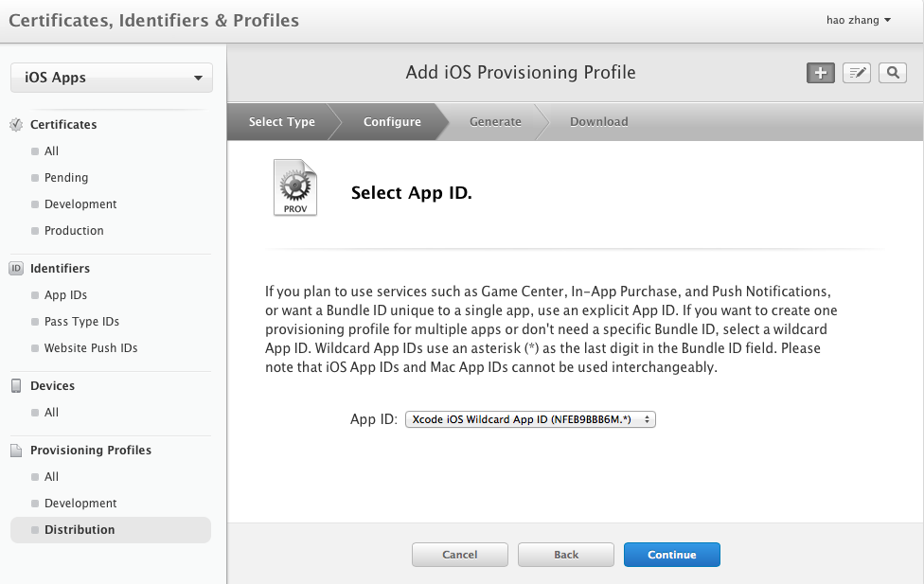
Task: Click the Identifiers ID icon
Action: (16, 269)
